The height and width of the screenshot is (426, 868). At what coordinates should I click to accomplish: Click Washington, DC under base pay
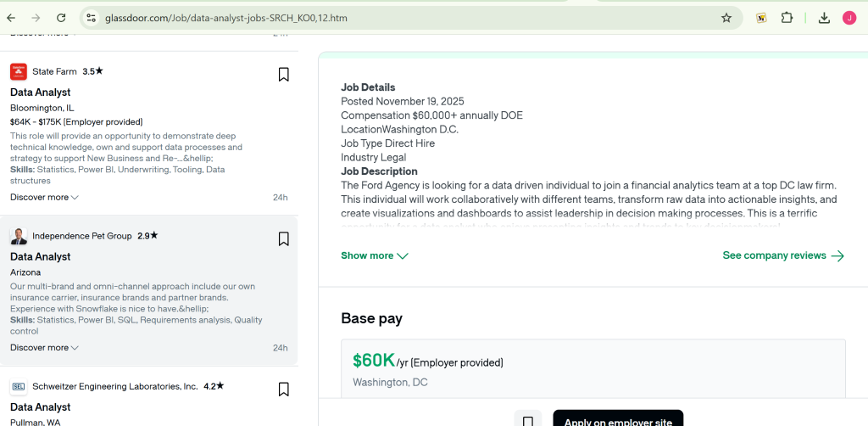[x=390, y=382]
